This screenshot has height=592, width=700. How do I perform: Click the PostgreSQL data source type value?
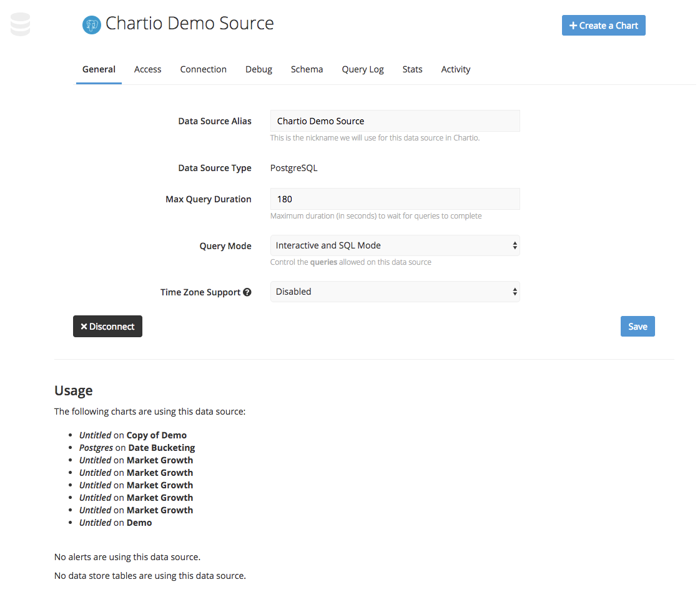293,168
